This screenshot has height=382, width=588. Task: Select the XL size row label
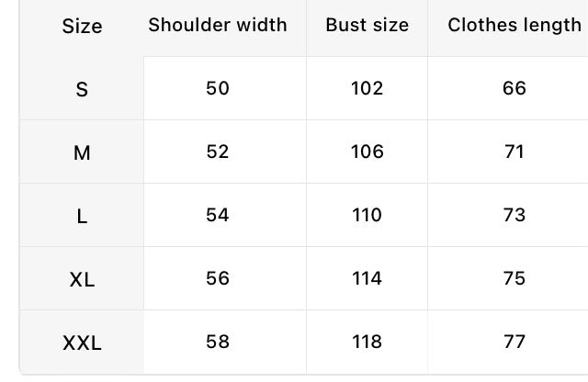tap(82, 280)
